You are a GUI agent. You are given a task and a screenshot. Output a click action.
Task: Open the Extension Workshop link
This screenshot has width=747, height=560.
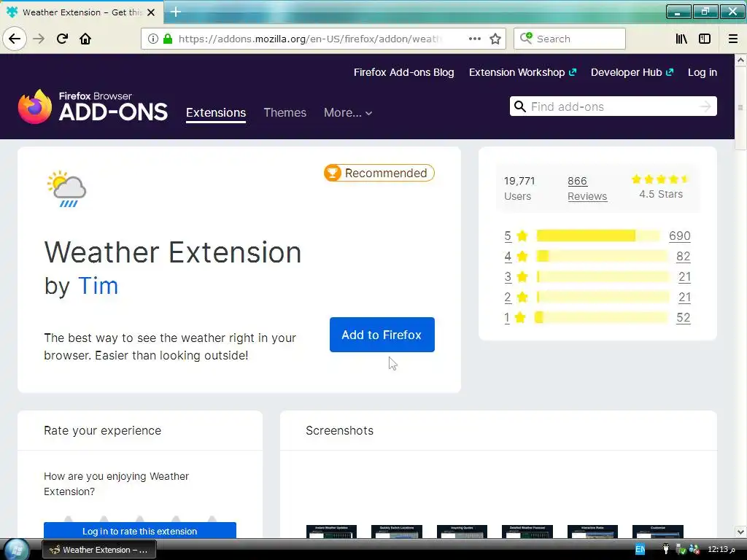tap(522, 72)
